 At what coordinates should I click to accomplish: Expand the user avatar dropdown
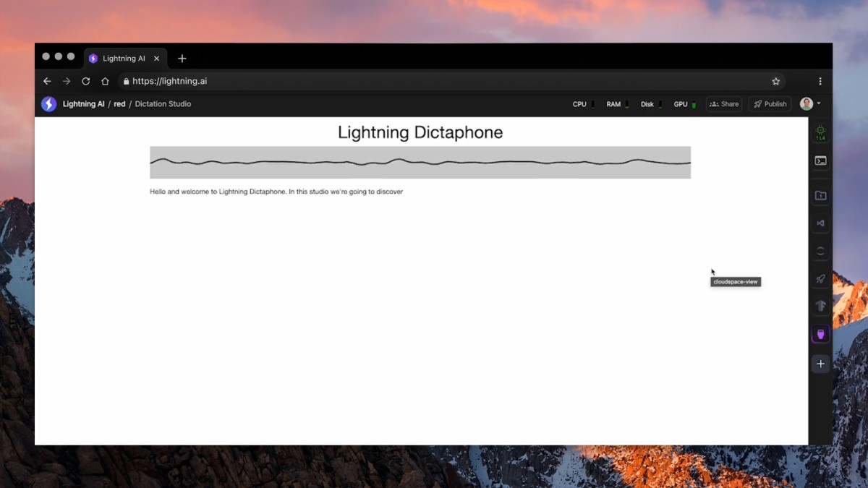(809, 103)
